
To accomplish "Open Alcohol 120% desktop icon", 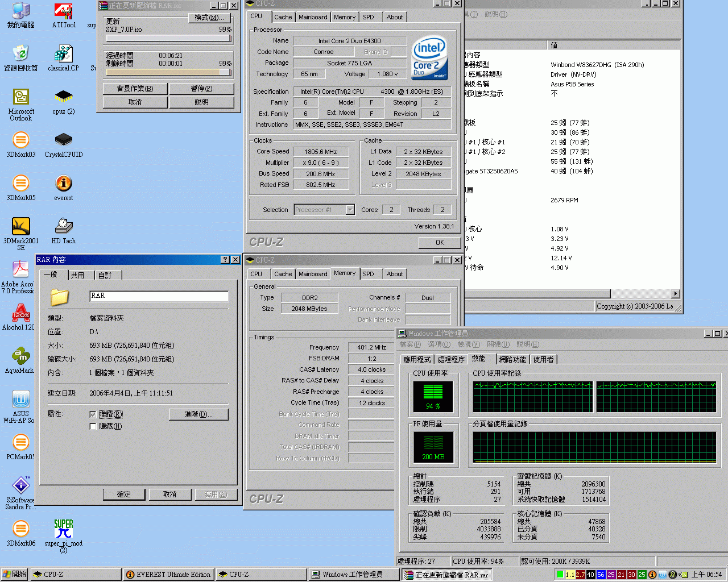I will pyautogui.click(x=18, y=317).
